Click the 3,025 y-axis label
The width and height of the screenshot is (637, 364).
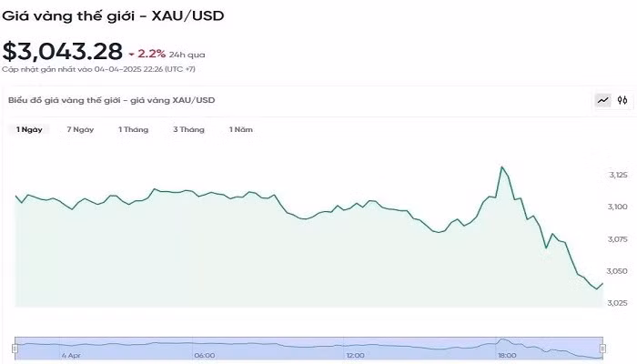coord(619,303)
